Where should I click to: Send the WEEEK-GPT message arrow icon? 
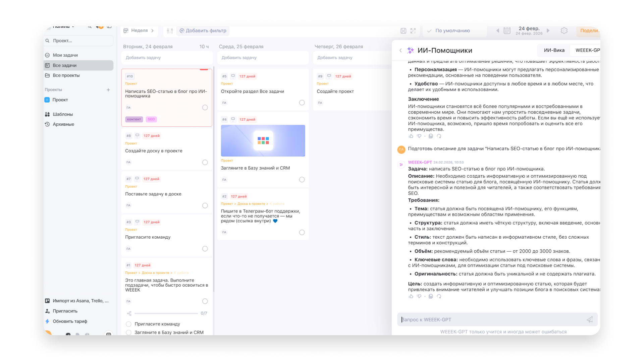[589, 320]
